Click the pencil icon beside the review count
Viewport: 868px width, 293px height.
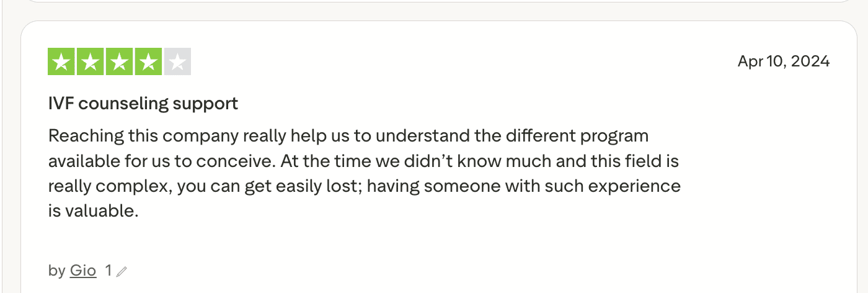click(x=122, y=271)
